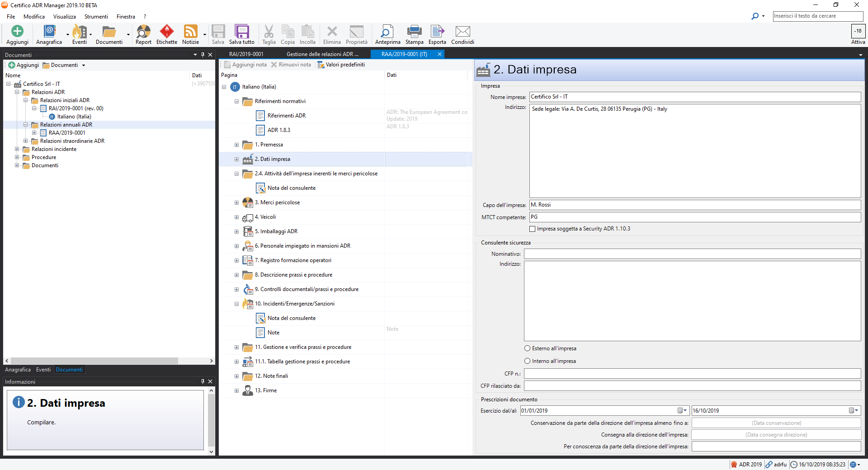Enable Impresa soggetta a Security ADR checkbox

(533, 229)
